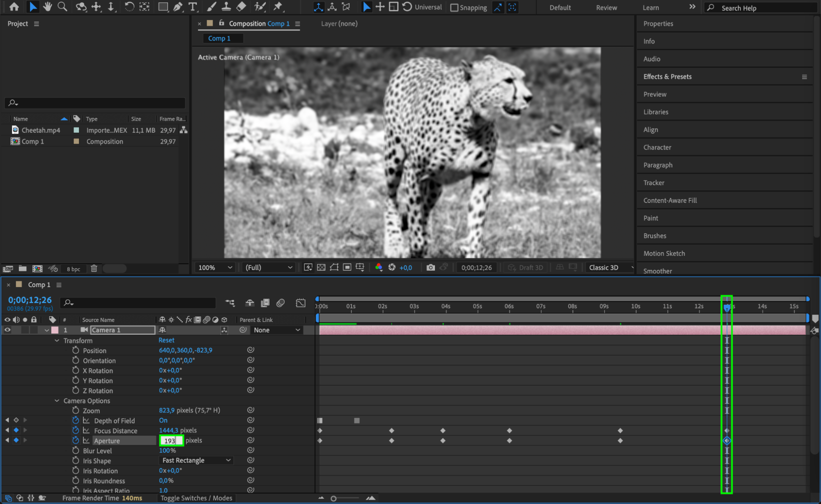Click the Aperture value input field
This screenshot has width=821, height=504.
click(x=171, y=440)
